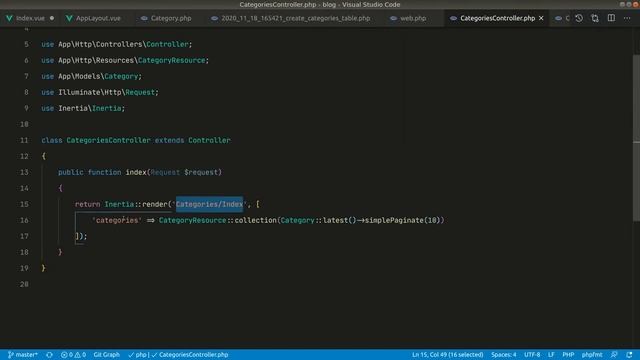Change file encoding UTF-8
The image size is (640, 360).
pos(532,355)
